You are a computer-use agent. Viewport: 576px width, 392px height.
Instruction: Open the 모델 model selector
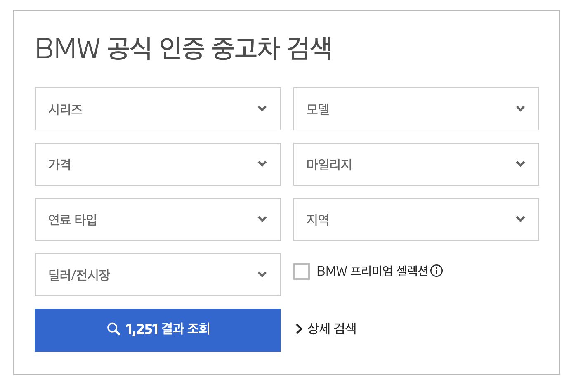point(416,109)
